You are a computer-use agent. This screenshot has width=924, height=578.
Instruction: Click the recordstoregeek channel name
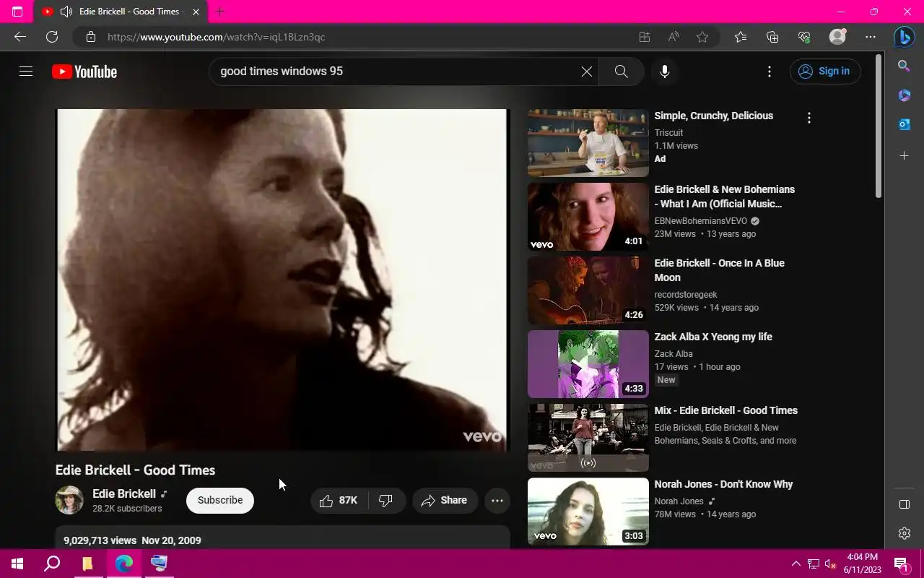[x=686, y=295]
